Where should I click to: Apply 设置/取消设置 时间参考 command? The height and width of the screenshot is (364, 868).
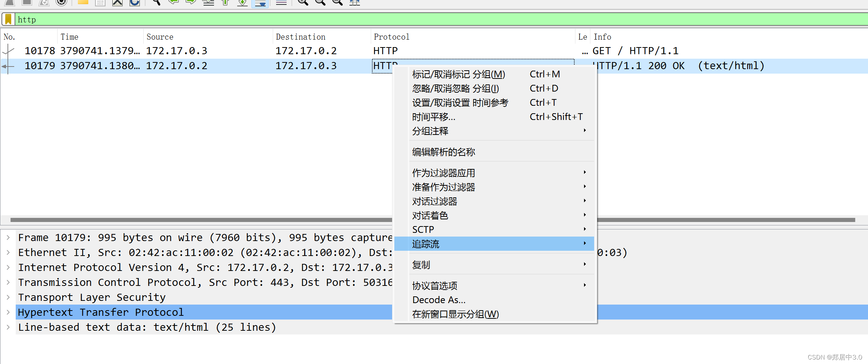point(460,102)
